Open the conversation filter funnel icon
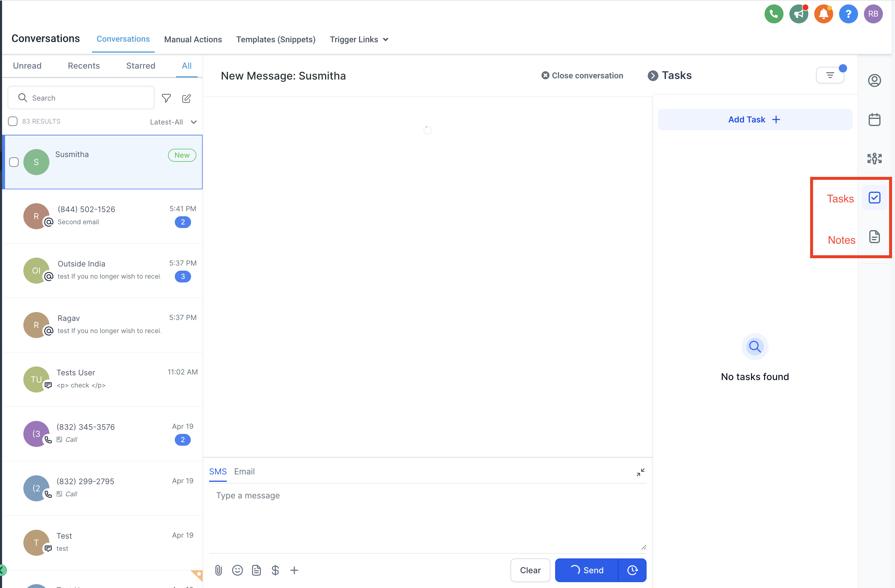 pos(166,98)
